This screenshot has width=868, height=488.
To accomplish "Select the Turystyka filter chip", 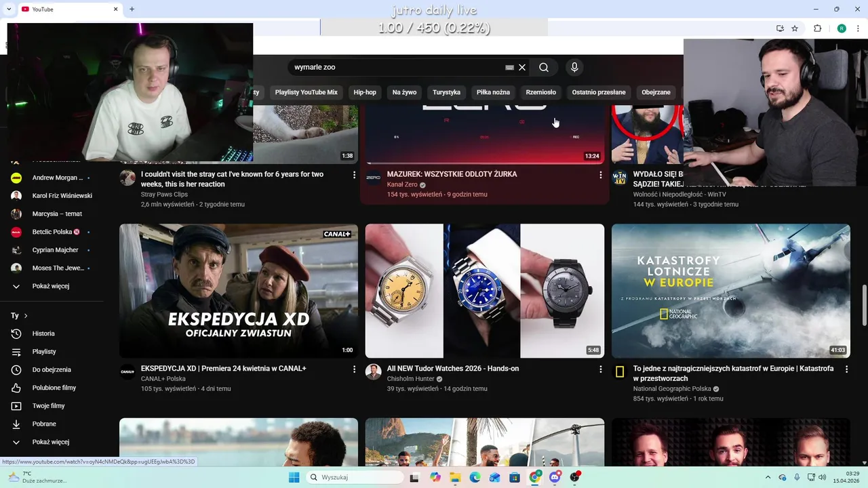I will [446, 92].
